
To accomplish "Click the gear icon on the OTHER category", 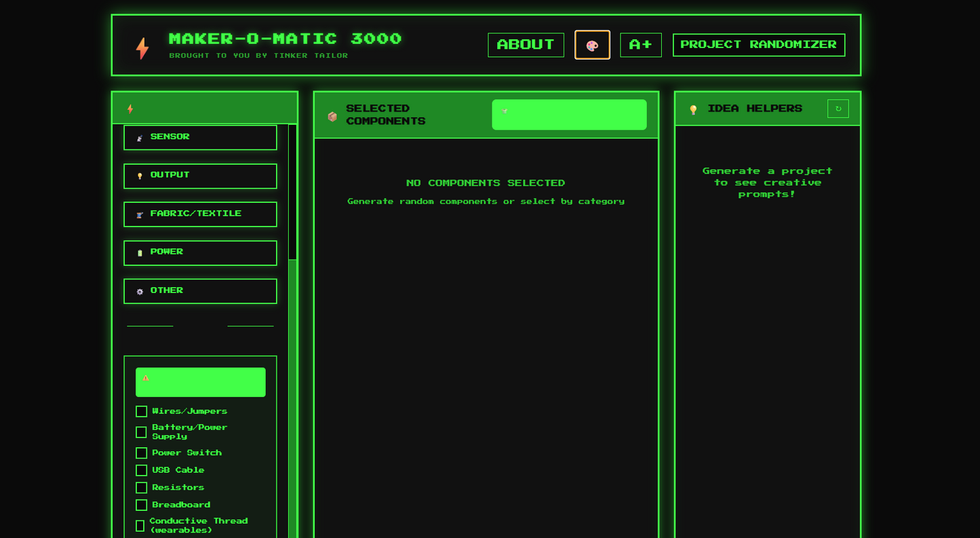I will pyautogui.click(x=139, y=290).
